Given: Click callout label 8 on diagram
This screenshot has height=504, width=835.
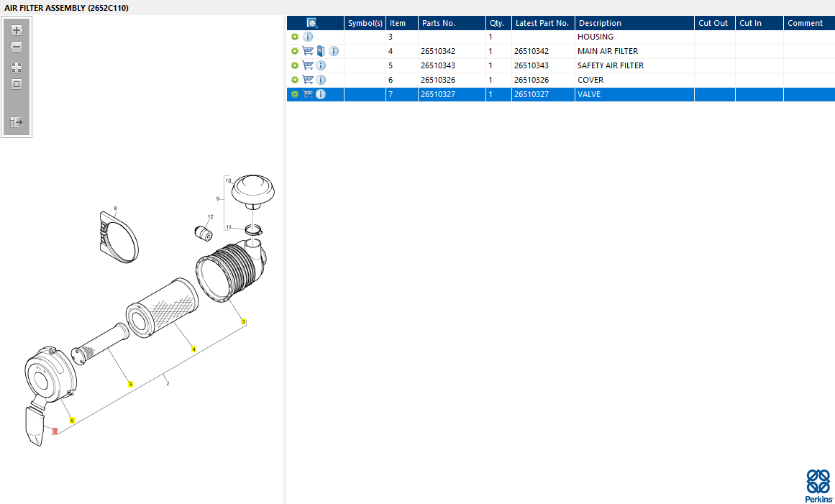Looking at the screenshot, I should [x=115, y=208].
